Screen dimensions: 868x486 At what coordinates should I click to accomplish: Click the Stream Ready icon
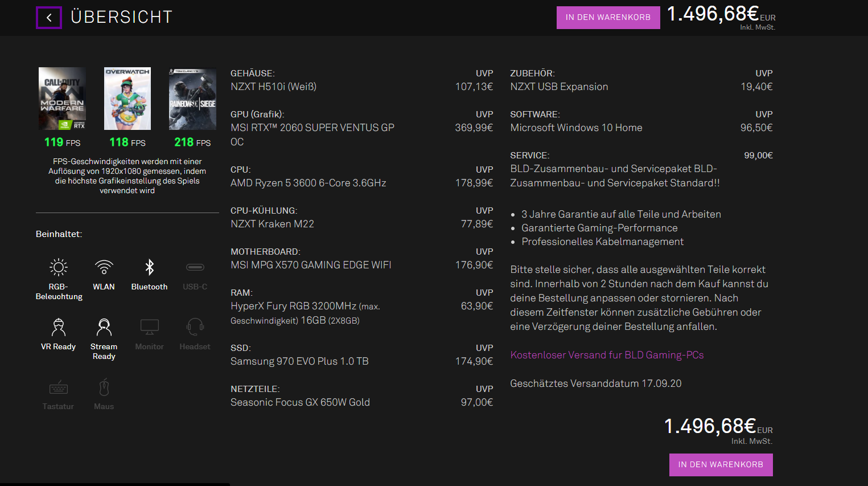104,327
